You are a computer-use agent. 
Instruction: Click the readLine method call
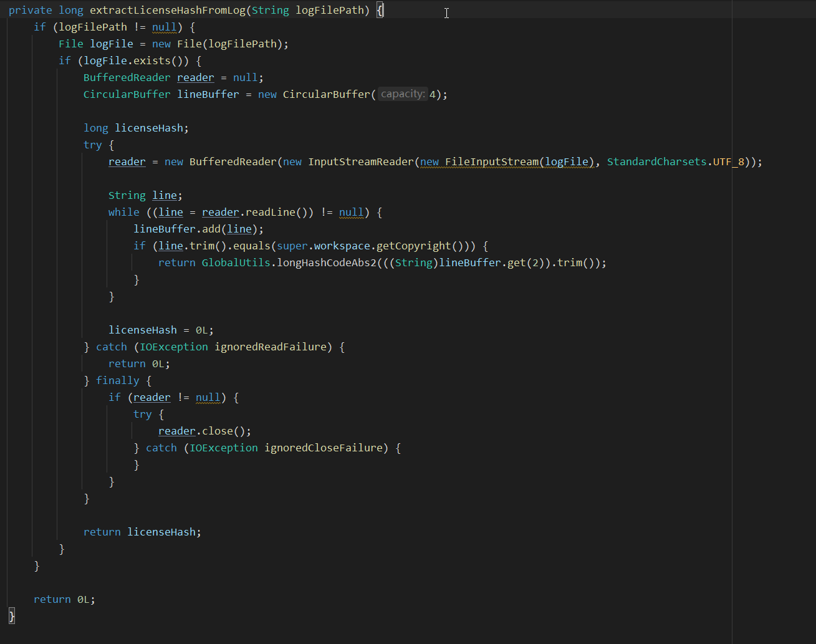point(271,212)
